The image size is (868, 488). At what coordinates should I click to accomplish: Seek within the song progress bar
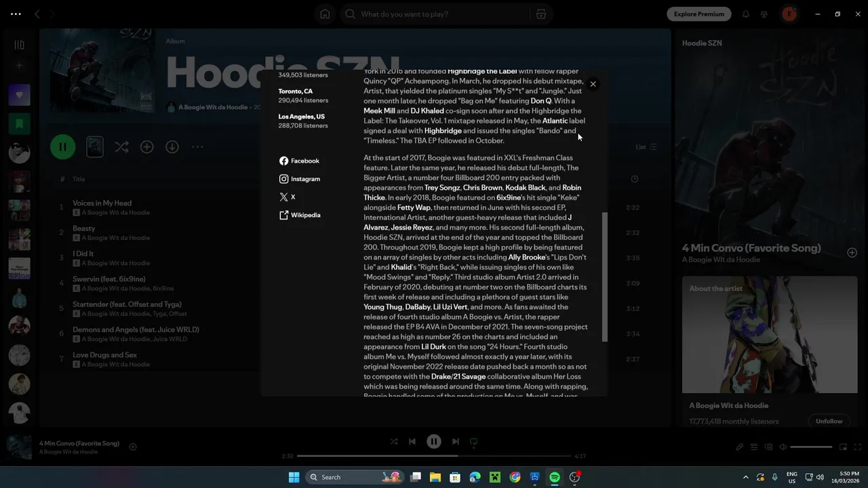click(434, 456)
